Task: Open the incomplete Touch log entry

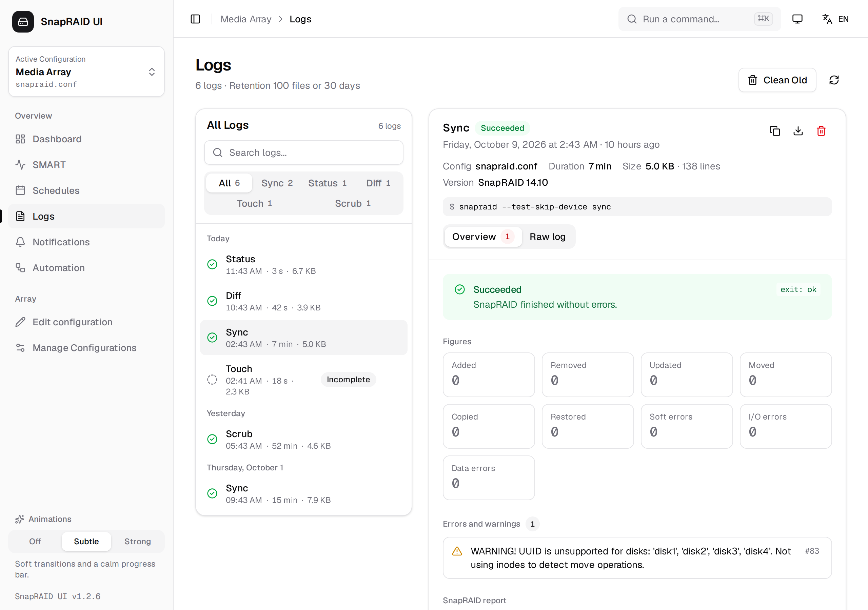Action: [303, 380]
